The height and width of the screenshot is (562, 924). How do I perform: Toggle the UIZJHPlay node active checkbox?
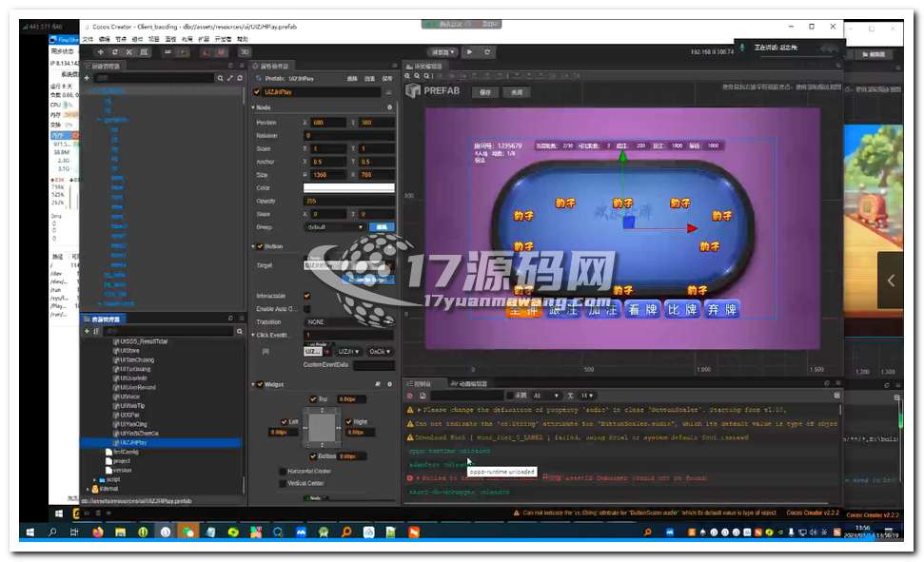click(257, 92)
